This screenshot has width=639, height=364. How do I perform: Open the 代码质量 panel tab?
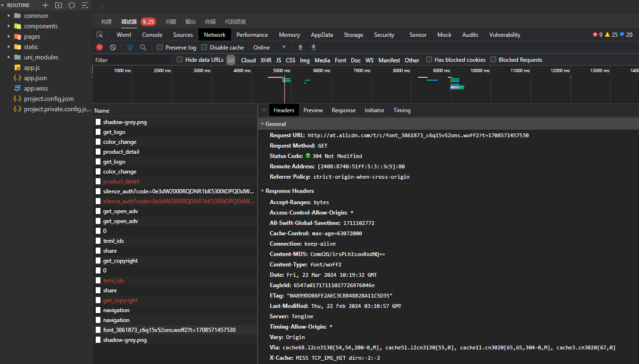coord(235,22)
